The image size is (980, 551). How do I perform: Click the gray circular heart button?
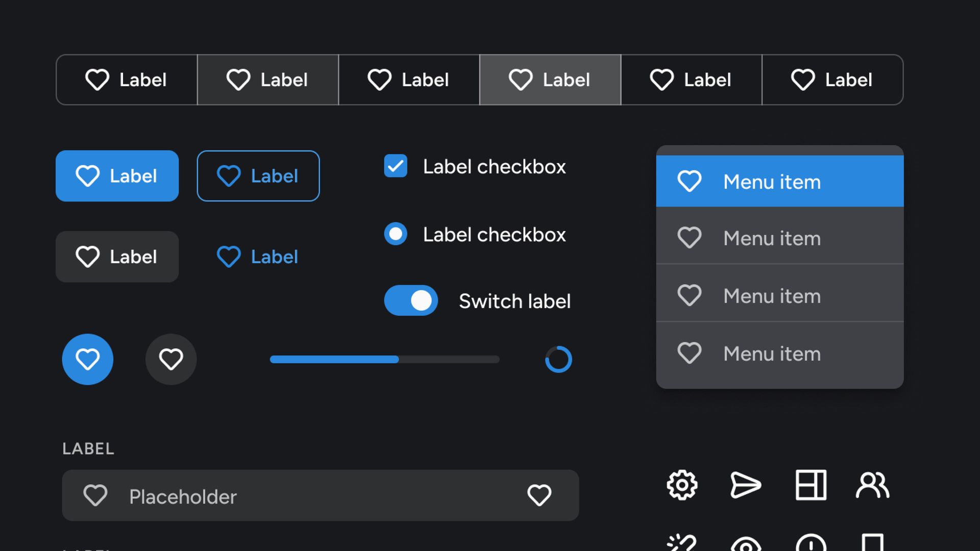[171, 359]
